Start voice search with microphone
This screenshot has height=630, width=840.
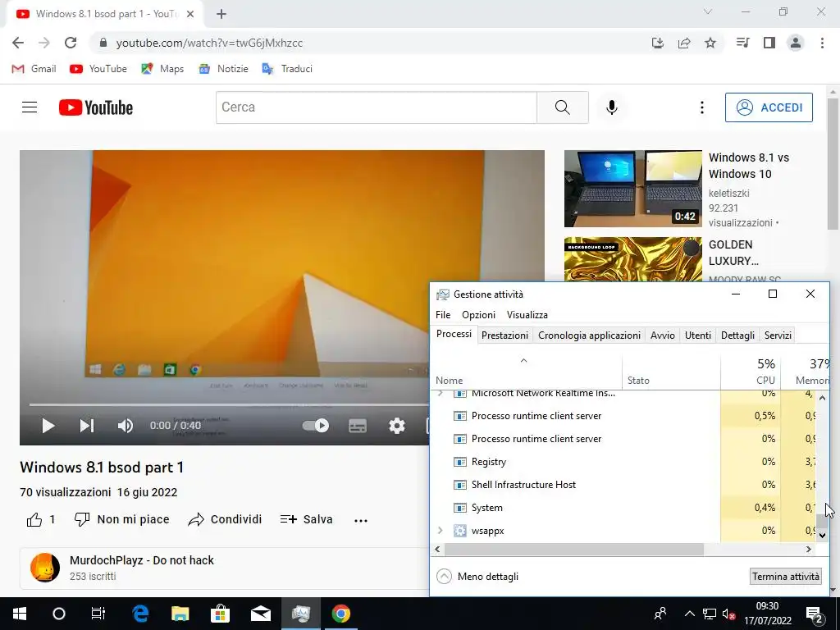tap(611, 107)
